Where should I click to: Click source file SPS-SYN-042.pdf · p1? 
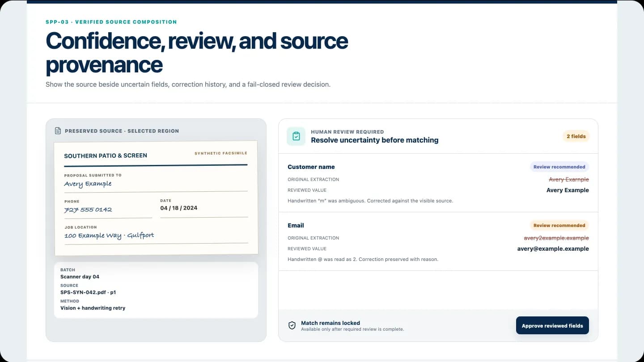88,292
